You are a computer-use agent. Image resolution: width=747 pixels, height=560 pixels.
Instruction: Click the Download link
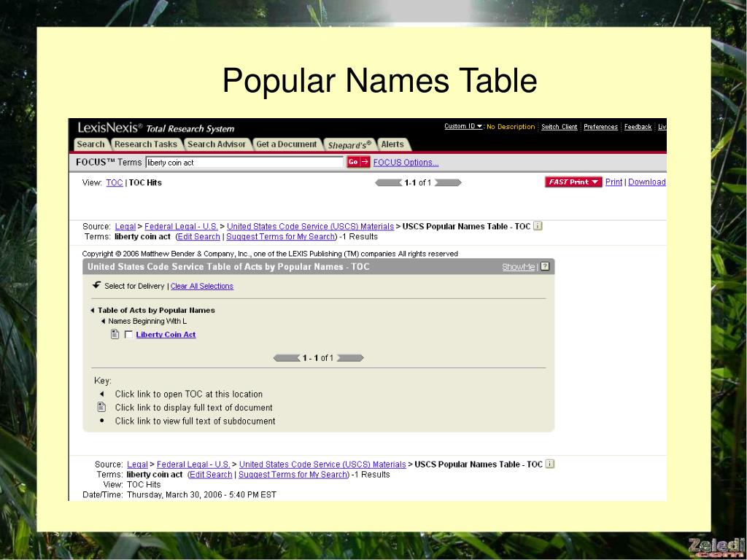pyautogui.click(x=647, y=182)
